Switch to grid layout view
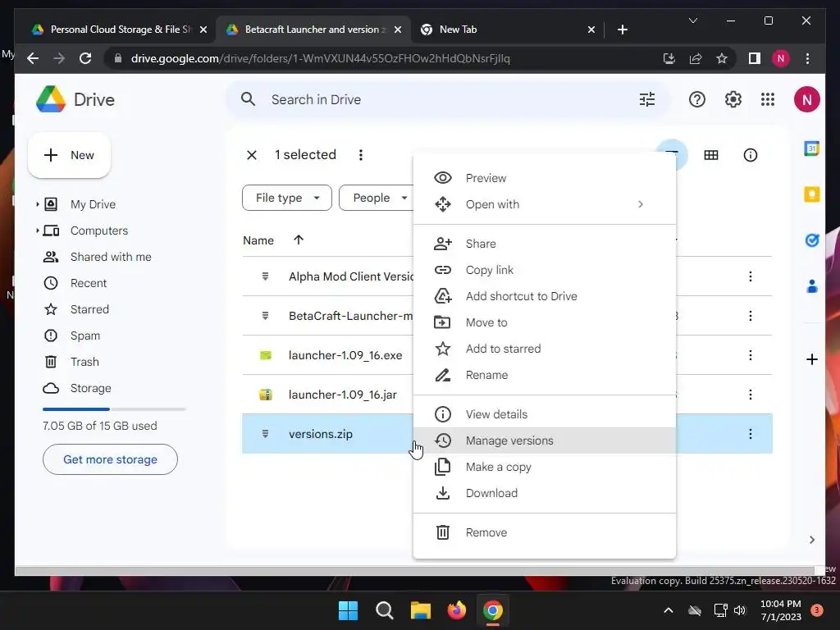Image resolution: width=840 pixels, height=630 pixels. (711, 155)
